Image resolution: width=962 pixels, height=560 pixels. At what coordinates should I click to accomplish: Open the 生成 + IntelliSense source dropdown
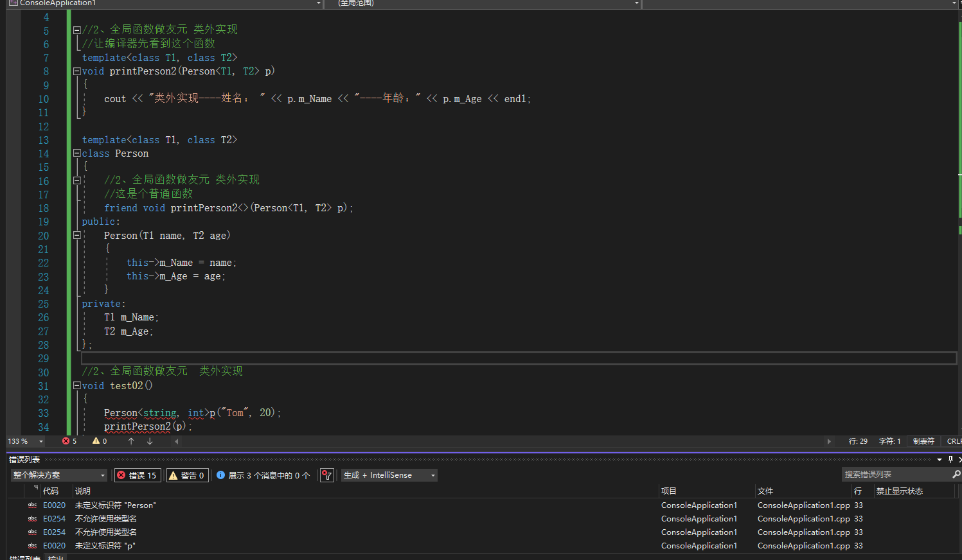389,475
